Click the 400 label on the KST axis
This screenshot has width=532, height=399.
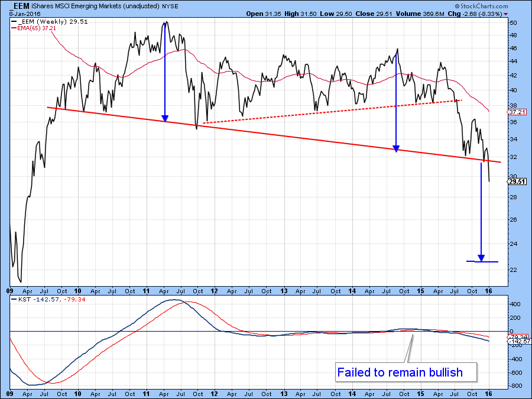(x=515, y=304)
